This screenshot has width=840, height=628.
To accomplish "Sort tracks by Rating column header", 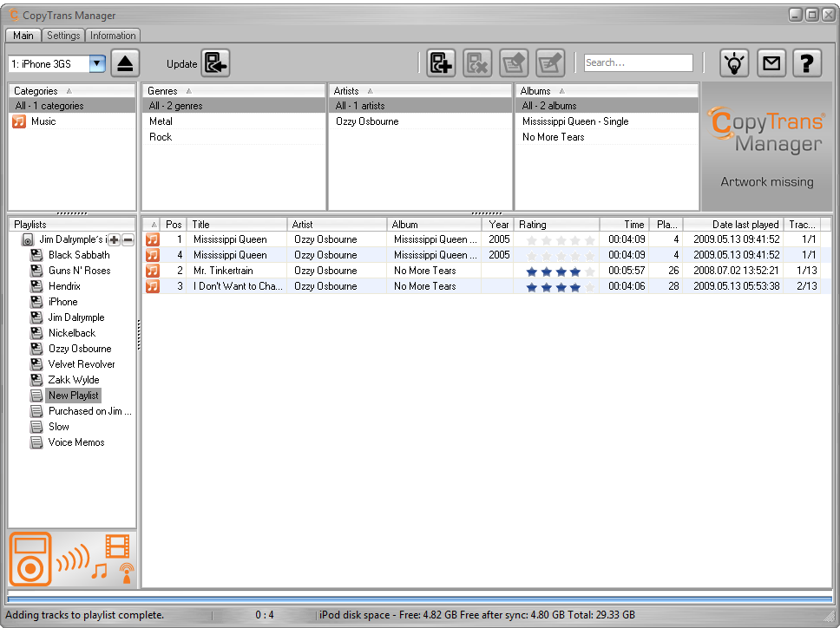I will (x=556, y=225).
